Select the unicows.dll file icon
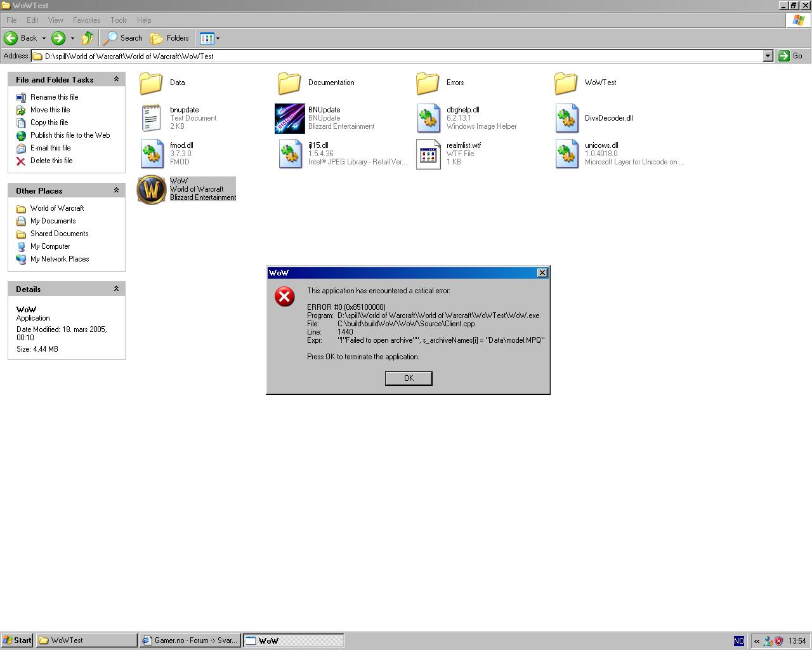The image size is (812, 650). [566, 154]
